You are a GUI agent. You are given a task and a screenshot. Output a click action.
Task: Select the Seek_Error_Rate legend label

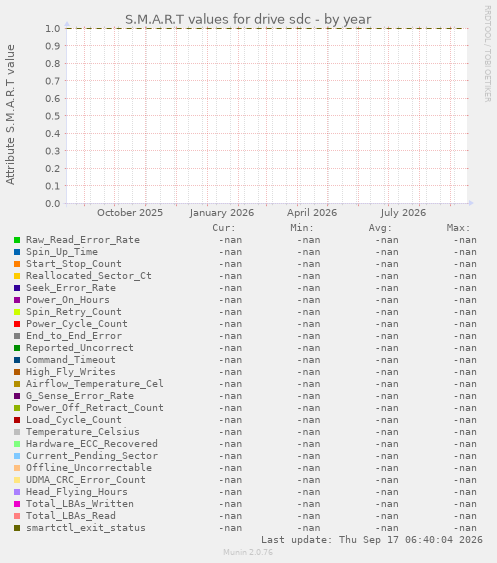(x=71, y=288)
